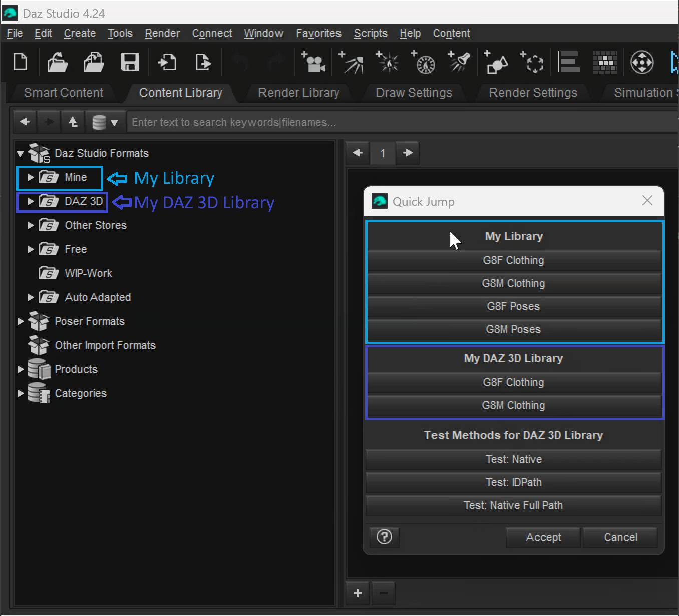Click the Import file icon
Image resolution: width=679 pixels, height=616 pixels.
(x=167, y=63)
